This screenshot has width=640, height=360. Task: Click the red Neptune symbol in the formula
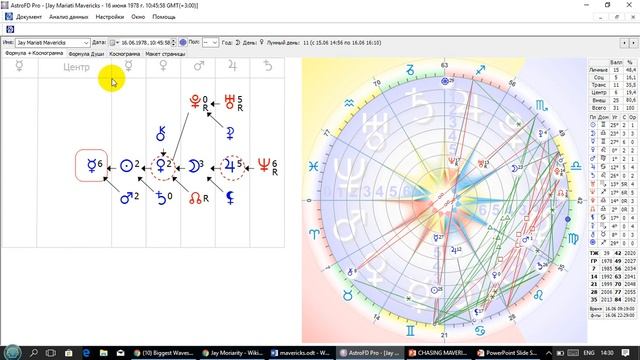tap(264, 165)
